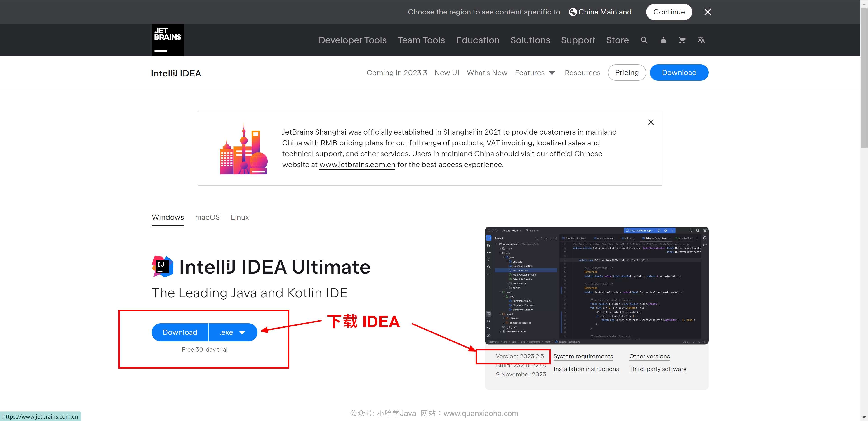Screen dimensions: 868x421
Task: Open the Solutions menu
Action: [x=530, y=40]
